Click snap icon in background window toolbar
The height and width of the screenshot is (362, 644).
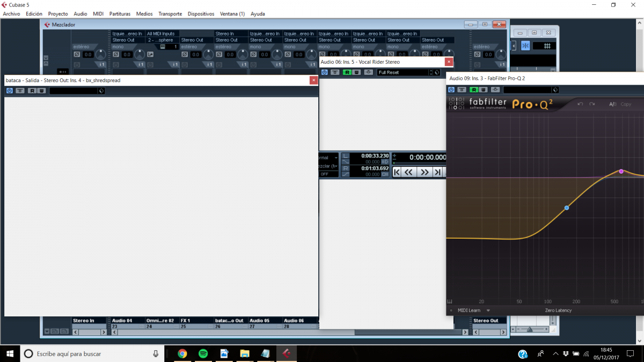pos(525,46)
